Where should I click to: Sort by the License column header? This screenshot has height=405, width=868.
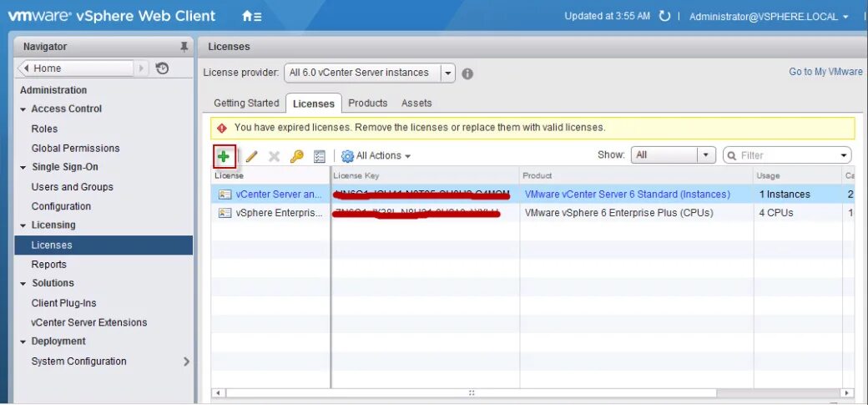[x=270, y=175]
